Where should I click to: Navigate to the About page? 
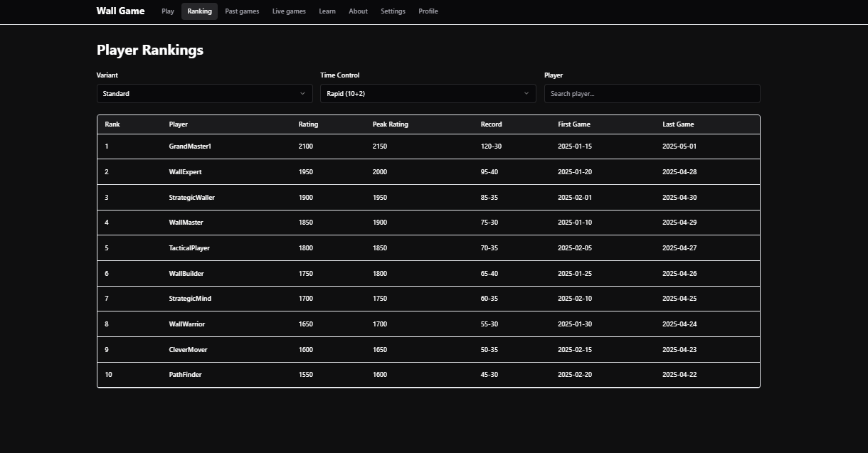358,11
